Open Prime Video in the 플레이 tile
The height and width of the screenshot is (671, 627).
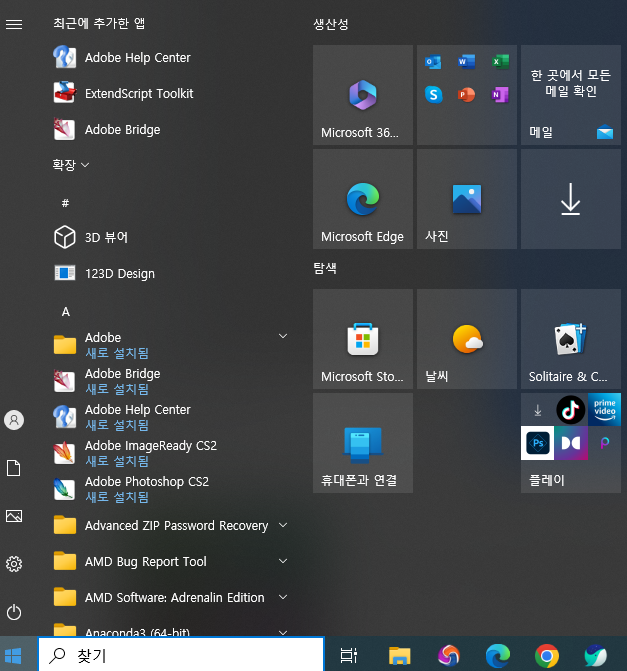[x=604, y=410]
